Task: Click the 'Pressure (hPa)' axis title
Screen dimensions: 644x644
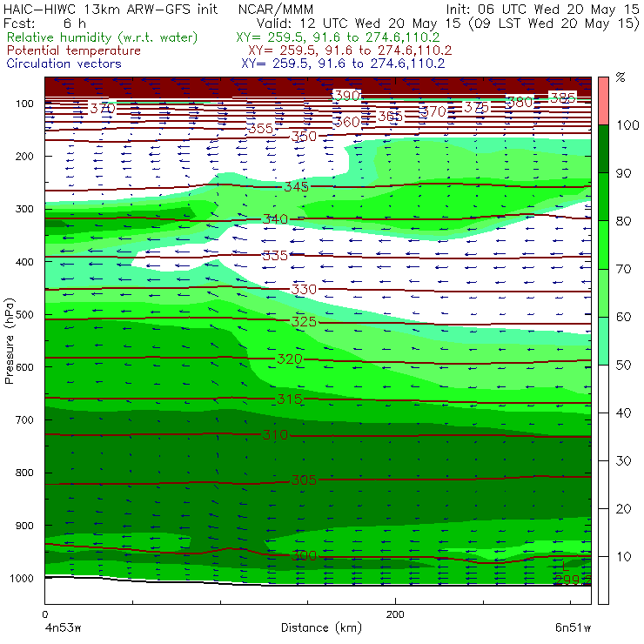Action: click(9, 341)
